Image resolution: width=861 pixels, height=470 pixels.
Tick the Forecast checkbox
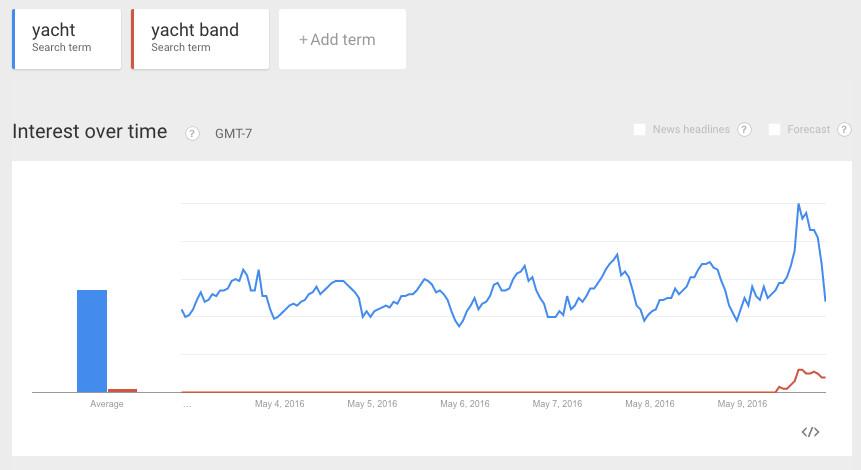click(774, 130)
